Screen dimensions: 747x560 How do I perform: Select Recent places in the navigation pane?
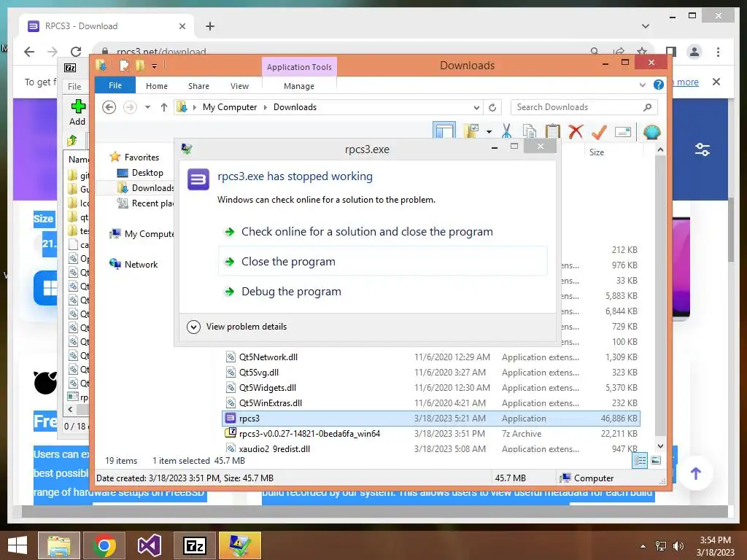pyautogui.click(x=145, y=203)
